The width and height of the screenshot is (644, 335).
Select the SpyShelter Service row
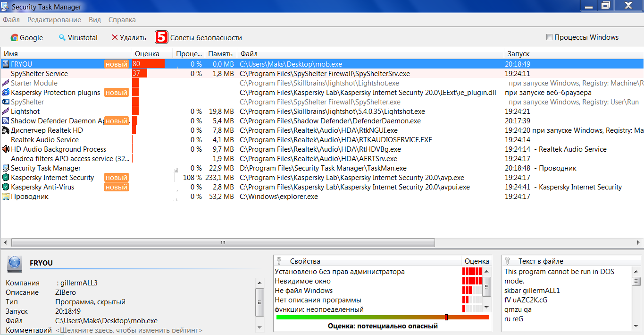pyautogui.click(x=322, y=73)
